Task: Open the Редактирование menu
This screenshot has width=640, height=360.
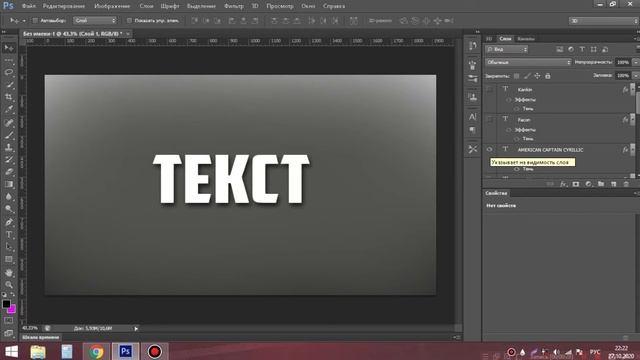Action: point(64,6)
